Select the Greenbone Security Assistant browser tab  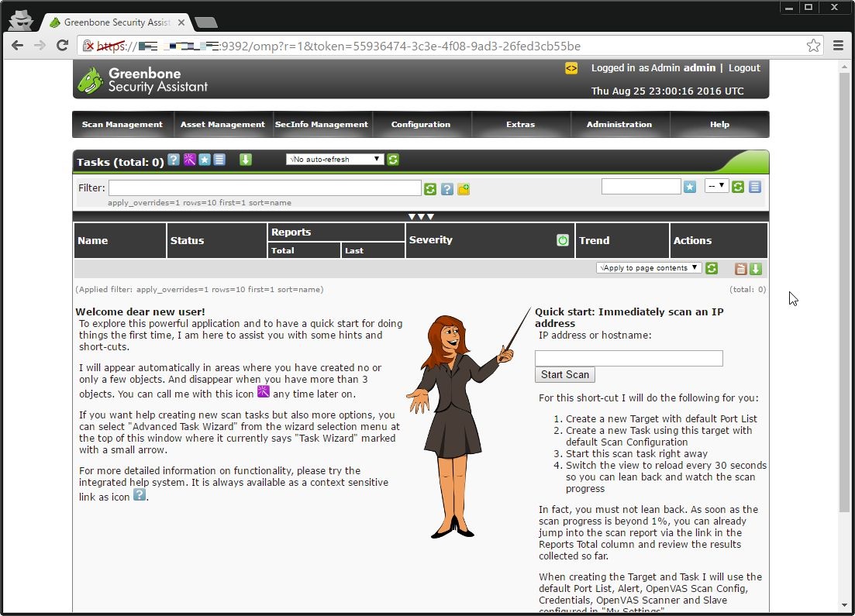point(117,22)
